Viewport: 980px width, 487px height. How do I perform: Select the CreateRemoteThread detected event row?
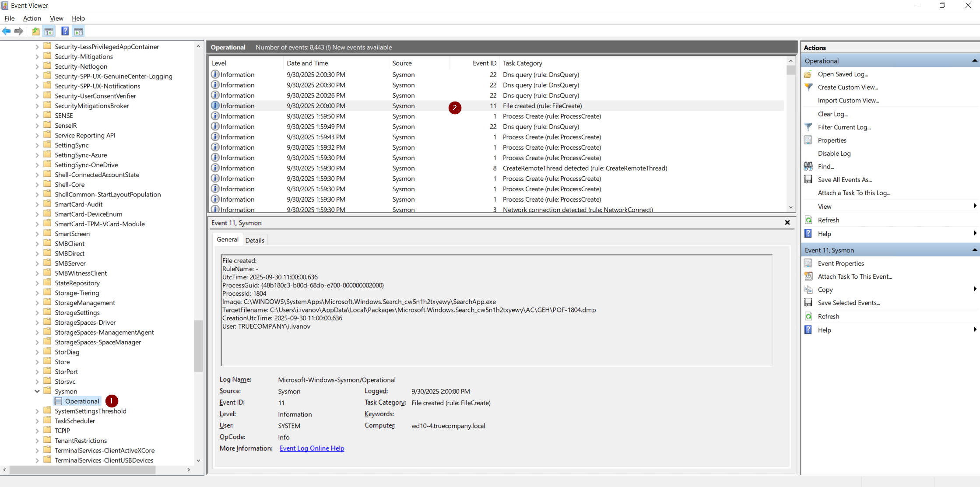[x=584, y=168]
